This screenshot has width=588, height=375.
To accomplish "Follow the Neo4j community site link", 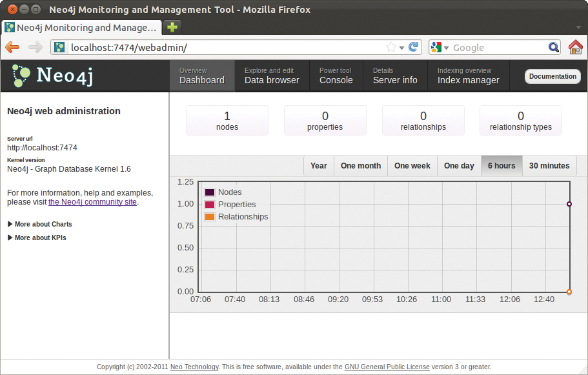I will point(92,201).
